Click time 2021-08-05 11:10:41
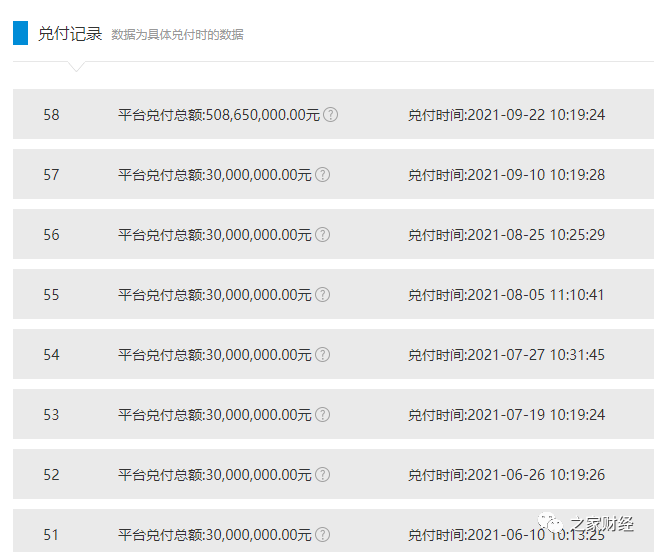The width and height of the screenshot is (654, 552). pos(536,295)
